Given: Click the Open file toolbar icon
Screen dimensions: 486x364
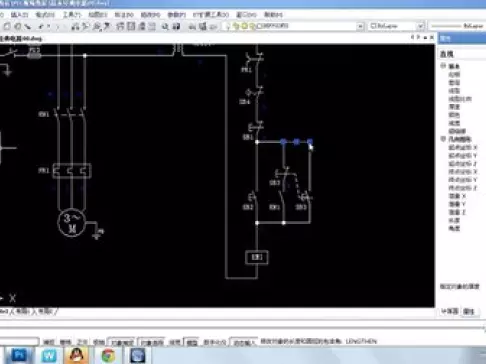Looking at the screenshot, I should (x=18, y=26).
